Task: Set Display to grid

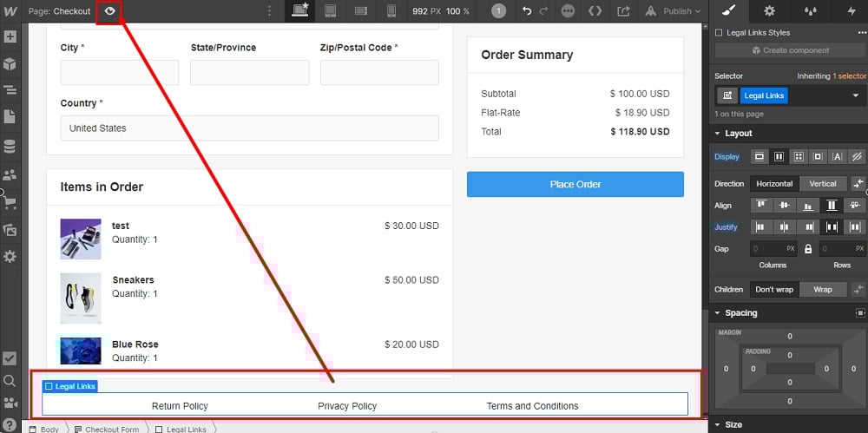Action: (x=799, y=157)
